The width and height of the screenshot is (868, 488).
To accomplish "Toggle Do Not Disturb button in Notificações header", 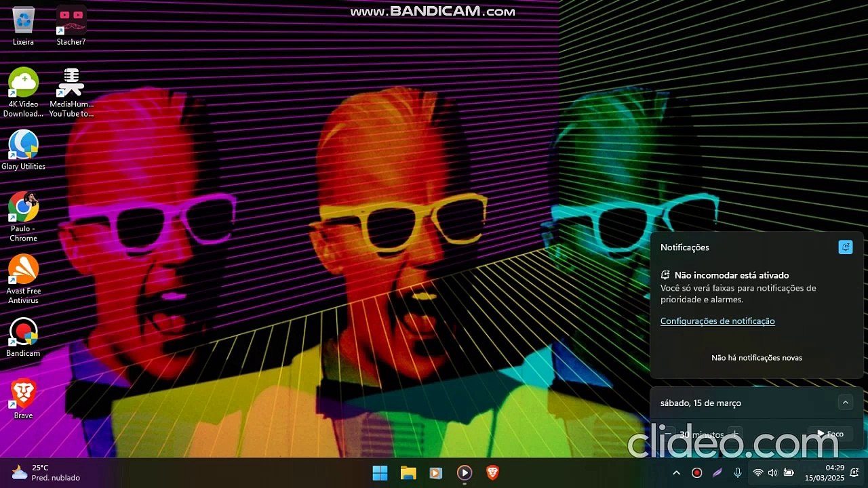I will [846, 247].
